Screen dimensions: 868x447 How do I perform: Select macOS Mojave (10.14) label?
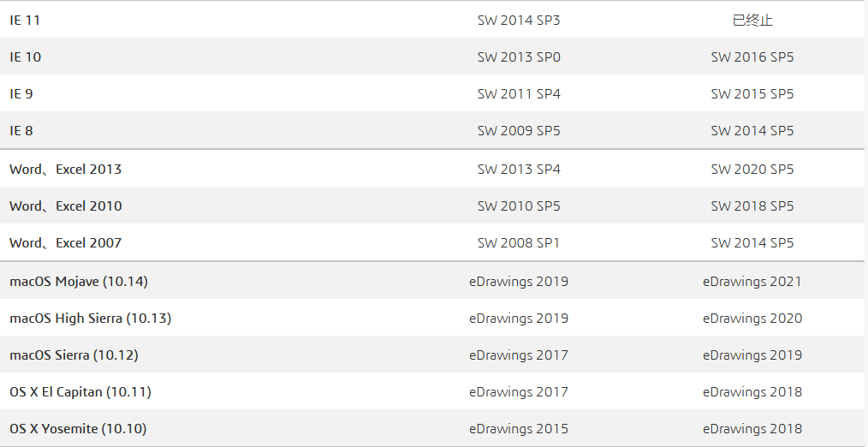(79, 282)
